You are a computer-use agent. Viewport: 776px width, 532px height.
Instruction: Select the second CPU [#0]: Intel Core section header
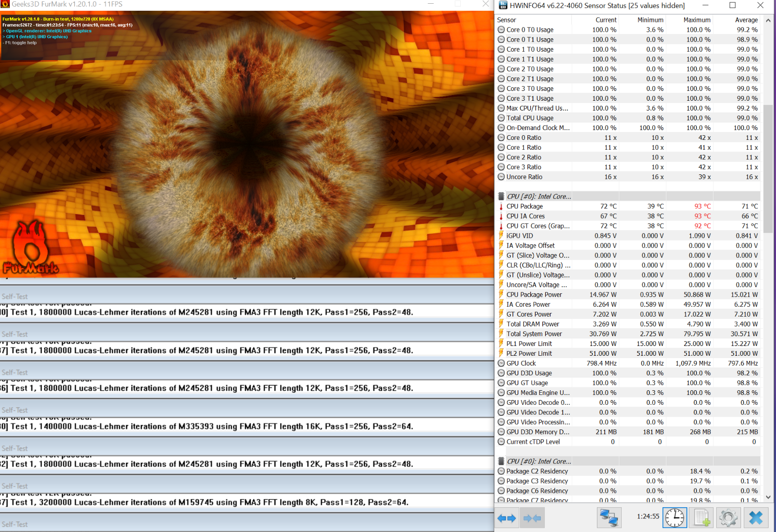pos(628,461)
